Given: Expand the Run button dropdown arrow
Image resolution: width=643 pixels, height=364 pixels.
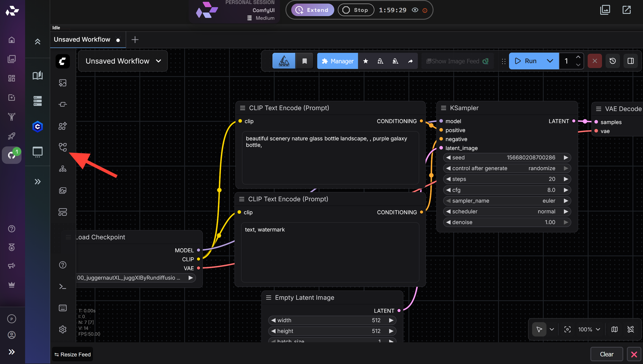Looking at the screenshot, I should click(550, 61).
